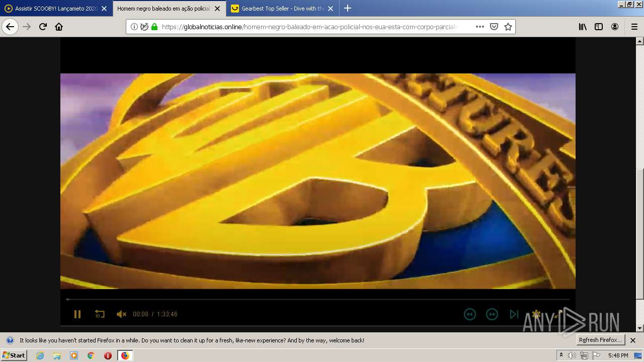Image resolution: width=644 pixels, height=362 pixels.
Task: Go forward one page
Action: tap(27, 27)
